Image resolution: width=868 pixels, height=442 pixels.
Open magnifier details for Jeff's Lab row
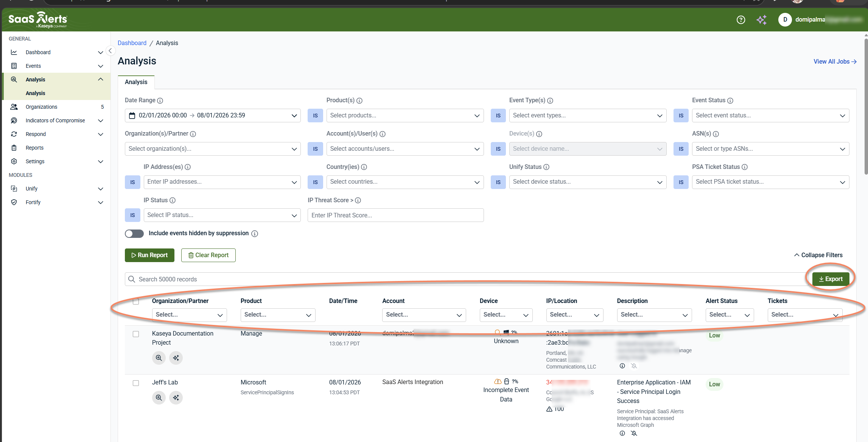159,398
